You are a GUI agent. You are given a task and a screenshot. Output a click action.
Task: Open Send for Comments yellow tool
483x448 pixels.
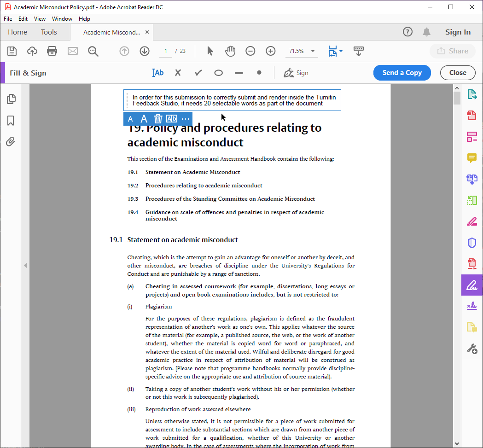pyautogui.click(x=472, y=327)
